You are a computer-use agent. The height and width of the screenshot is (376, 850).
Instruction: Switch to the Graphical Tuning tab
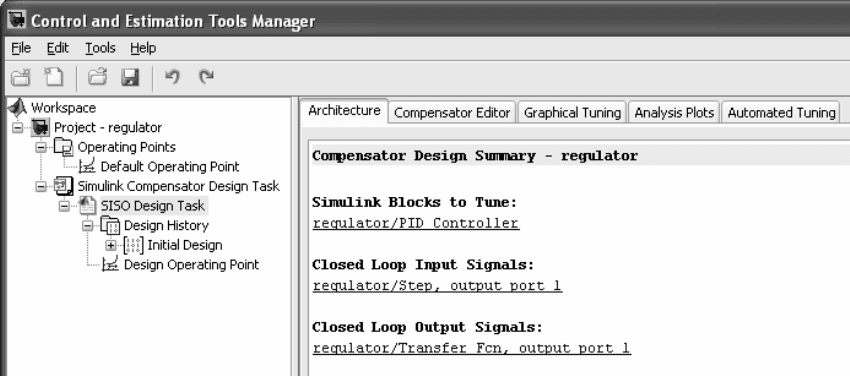[x=572, y=113]
